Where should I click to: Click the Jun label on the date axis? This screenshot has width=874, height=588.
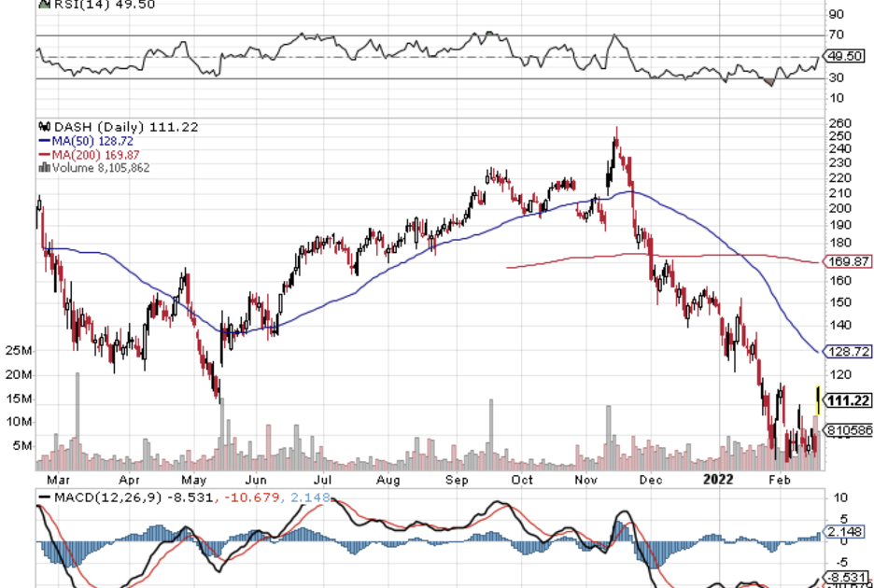pos(257,480)
